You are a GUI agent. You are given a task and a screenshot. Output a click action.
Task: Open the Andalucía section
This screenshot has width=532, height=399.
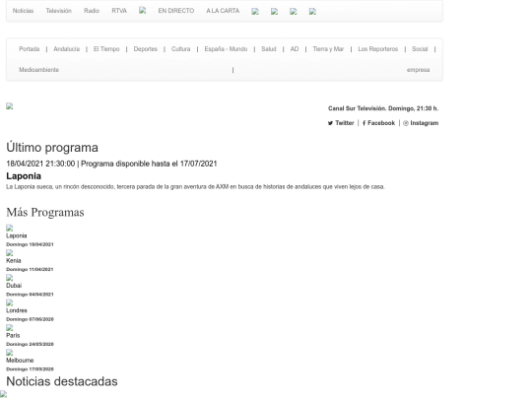coord(67,49)
